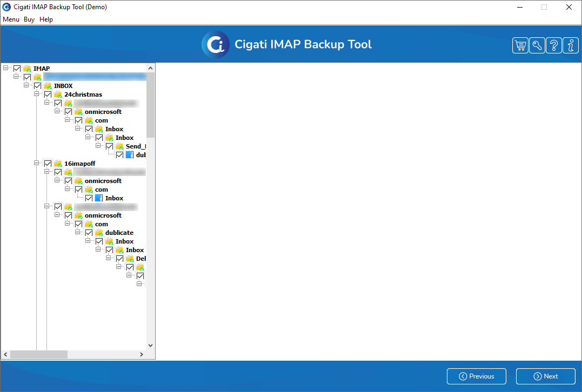This screenshot has height=392, width=582.
Task: Minimize the Cigati IMAP Backup window
Action: [520, 7]
